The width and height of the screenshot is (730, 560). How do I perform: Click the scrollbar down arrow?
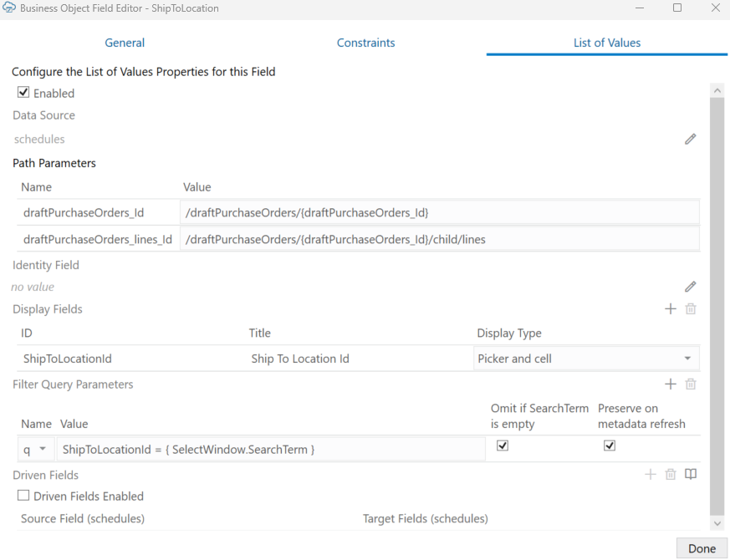click(717, 523)
